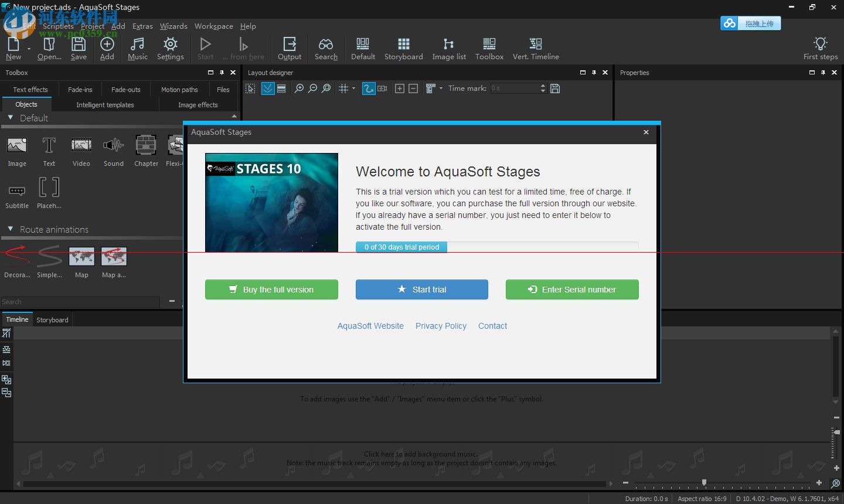This screenshot has height=504, width=844.
Task: Open the Privacy Policy link
Action: pyautogui.click(x=441, y=326)
